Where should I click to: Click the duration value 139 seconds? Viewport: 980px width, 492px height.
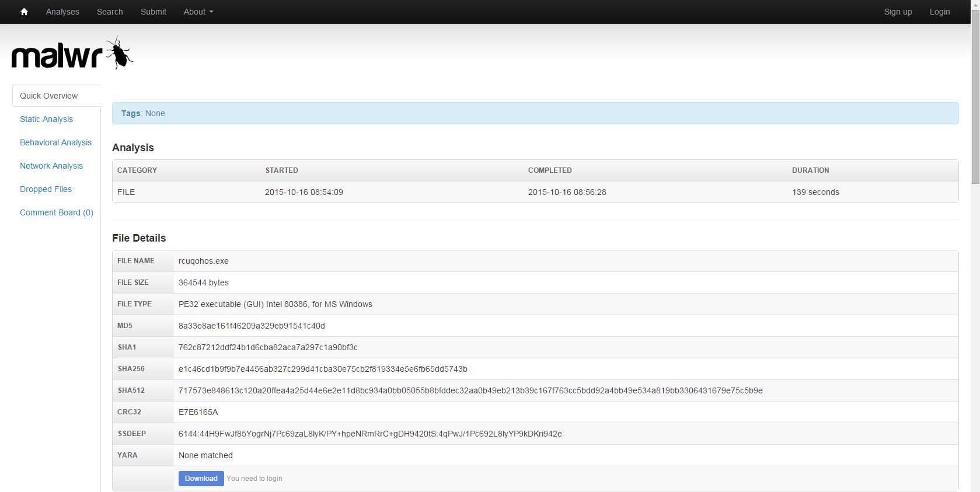tap(815, 192)
